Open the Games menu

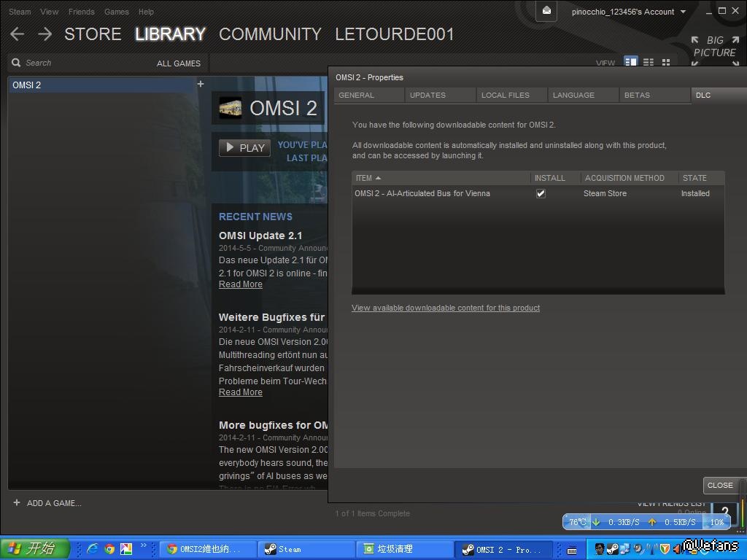(117, 12)
